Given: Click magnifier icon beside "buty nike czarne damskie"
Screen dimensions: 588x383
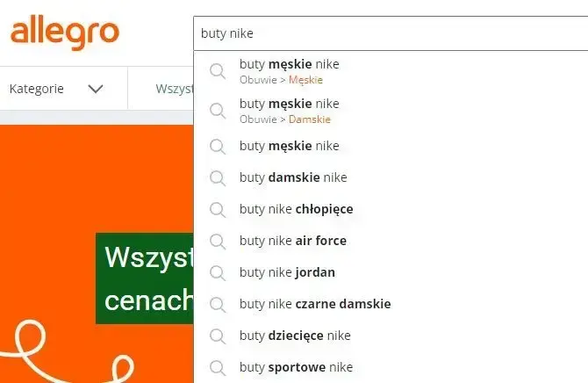Looking at the screenshot, I should click(217, 304).
